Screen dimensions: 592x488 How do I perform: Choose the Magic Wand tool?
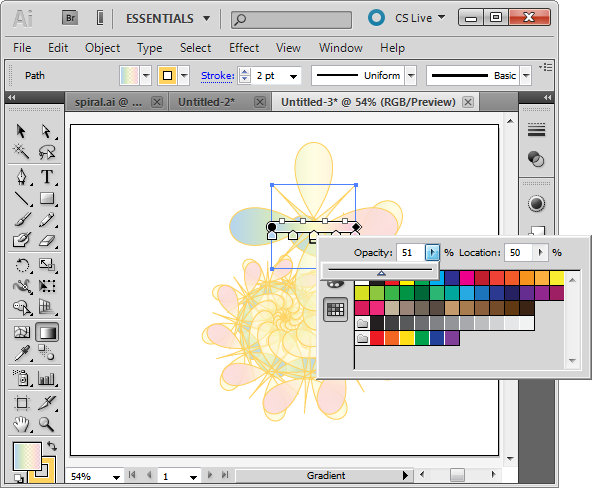tap(21, 151)
